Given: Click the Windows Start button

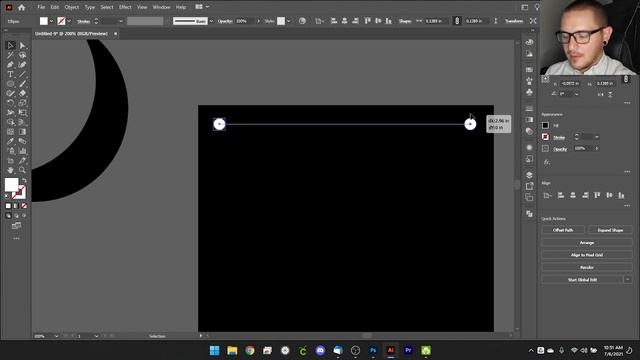Looking at the screenshot, I should click(214, 351).
